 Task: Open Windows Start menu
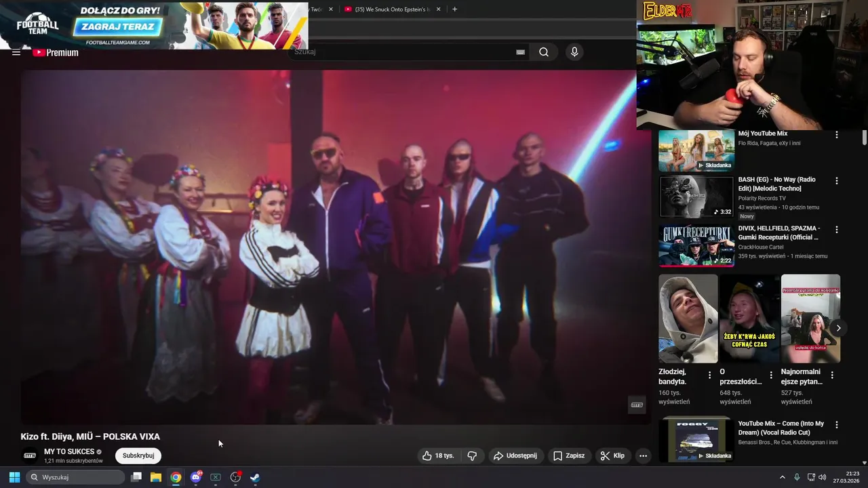(14, 477)
